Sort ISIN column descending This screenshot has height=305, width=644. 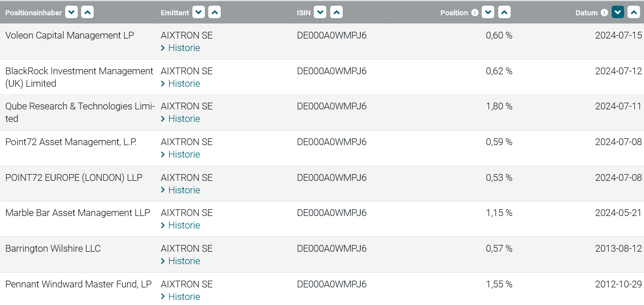[x=320, y=12]
